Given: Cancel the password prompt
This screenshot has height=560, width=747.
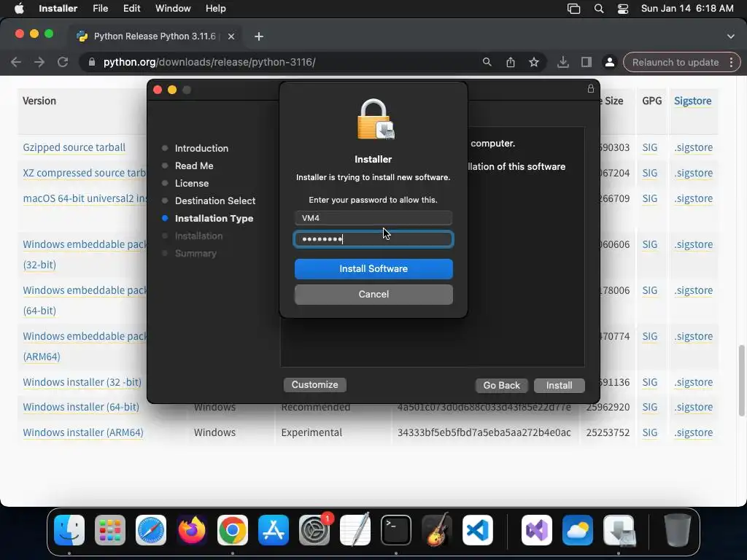Looking at the screenshot, I should coord(373,295).
